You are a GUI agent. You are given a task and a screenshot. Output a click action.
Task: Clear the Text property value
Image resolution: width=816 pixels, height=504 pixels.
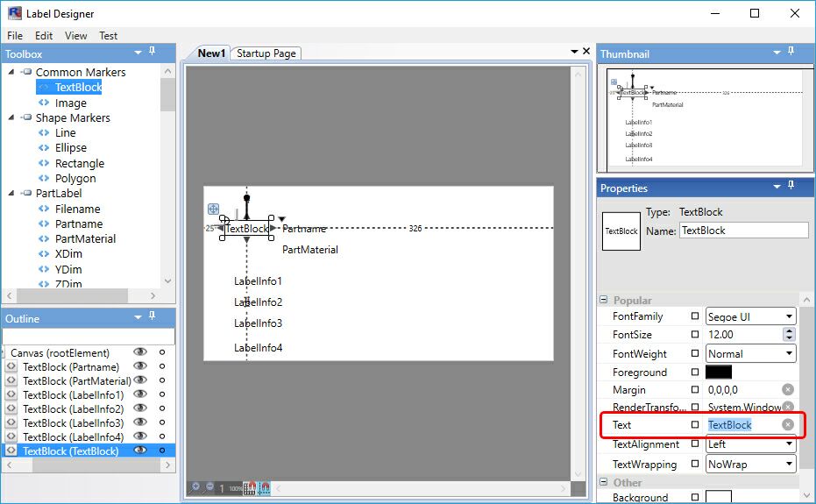click(x=788, y=425)
